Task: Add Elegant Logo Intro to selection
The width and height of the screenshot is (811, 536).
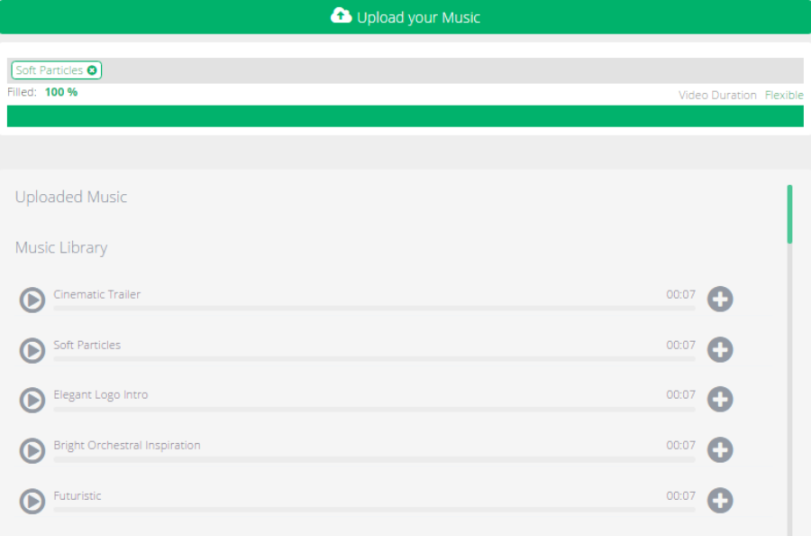Action: tap(720, 399)
